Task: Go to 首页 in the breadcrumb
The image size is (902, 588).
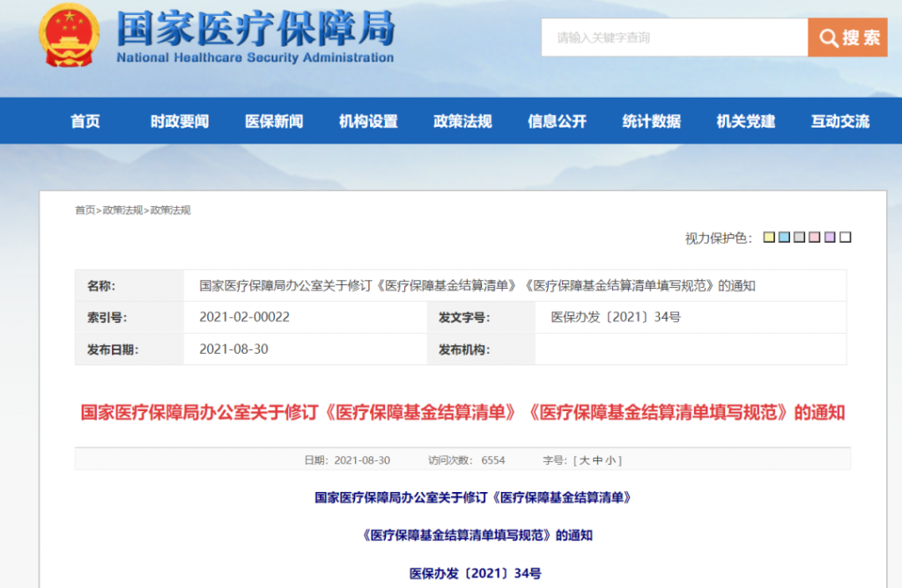Action: coord(85,210)
